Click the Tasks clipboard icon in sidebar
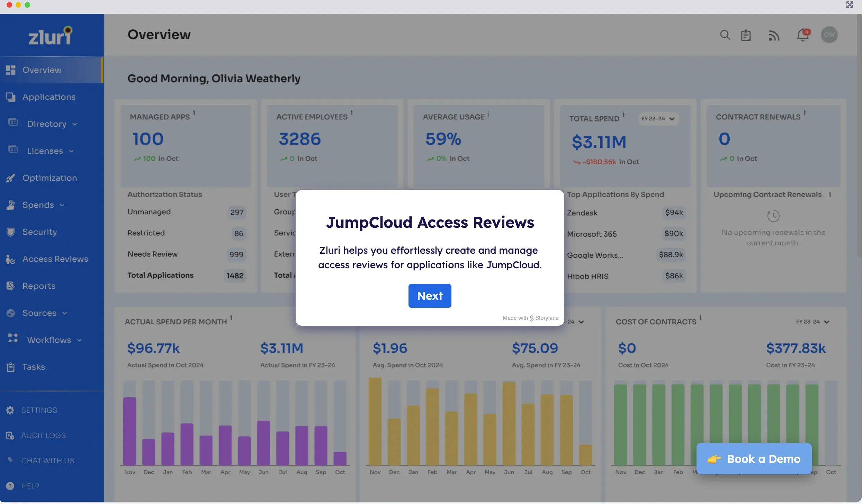The width and height of the screenshot is (862, 504). (11, 367)
